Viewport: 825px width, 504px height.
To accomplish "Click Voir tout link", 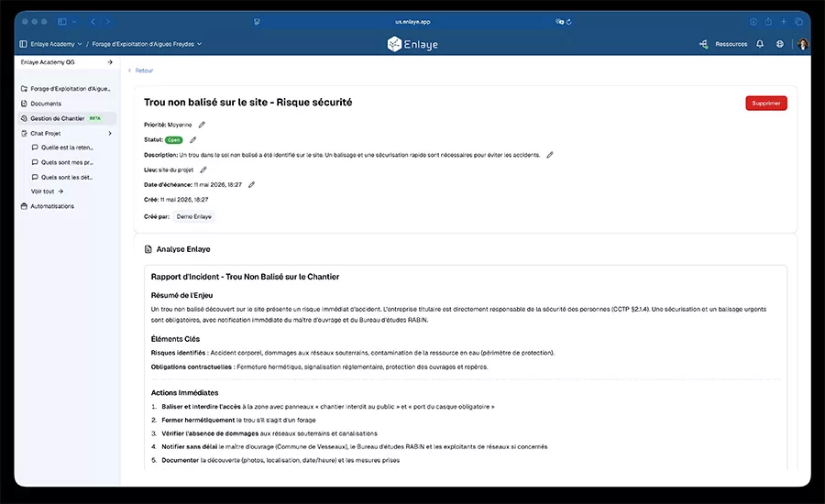I will pos(47,192).
